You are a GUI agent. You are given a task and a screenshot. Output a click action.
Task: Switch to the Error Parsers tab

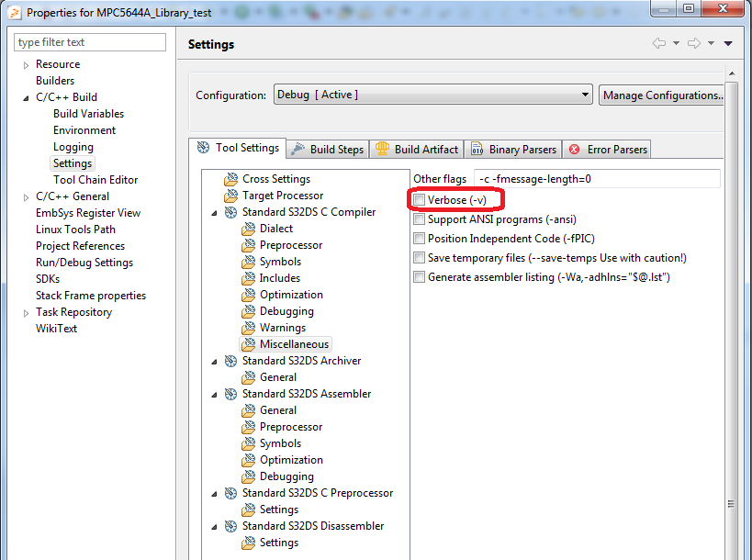tap(607, 149)
